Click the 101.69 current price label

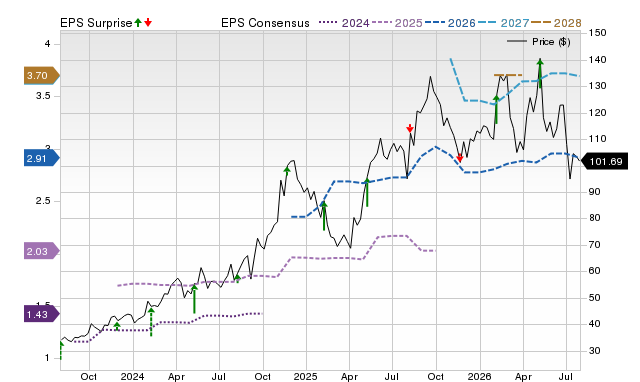tap(604, 162)
